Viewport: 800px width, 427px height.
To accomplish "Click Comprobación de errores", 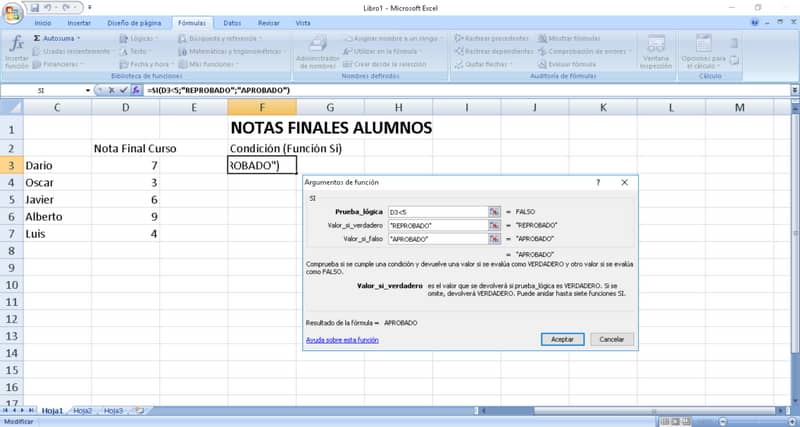I will 585,52.
